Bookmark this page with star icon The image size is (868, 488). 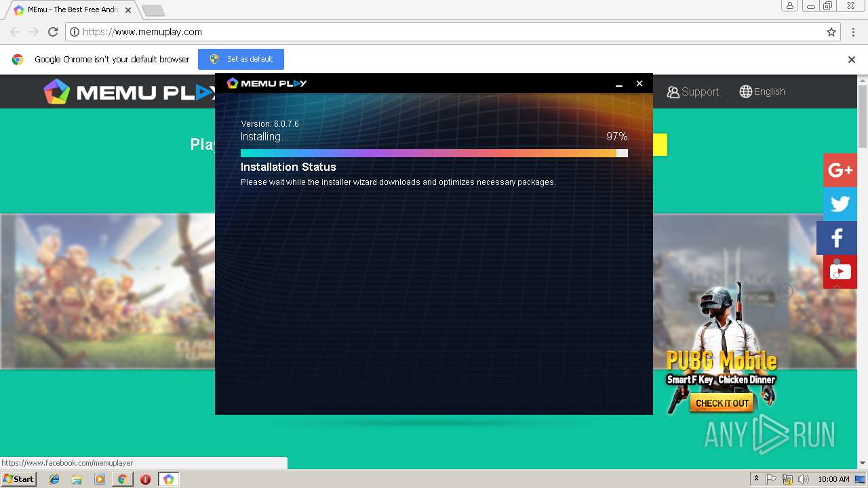pyautogui.click(x=831, y=32)
